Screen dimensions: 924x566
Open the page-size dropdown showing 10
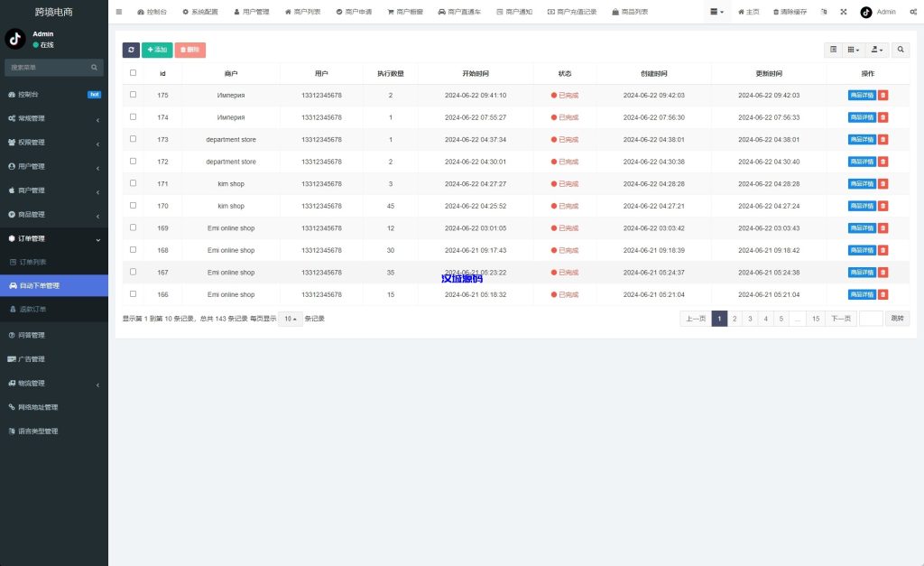(x=289, y=318)
